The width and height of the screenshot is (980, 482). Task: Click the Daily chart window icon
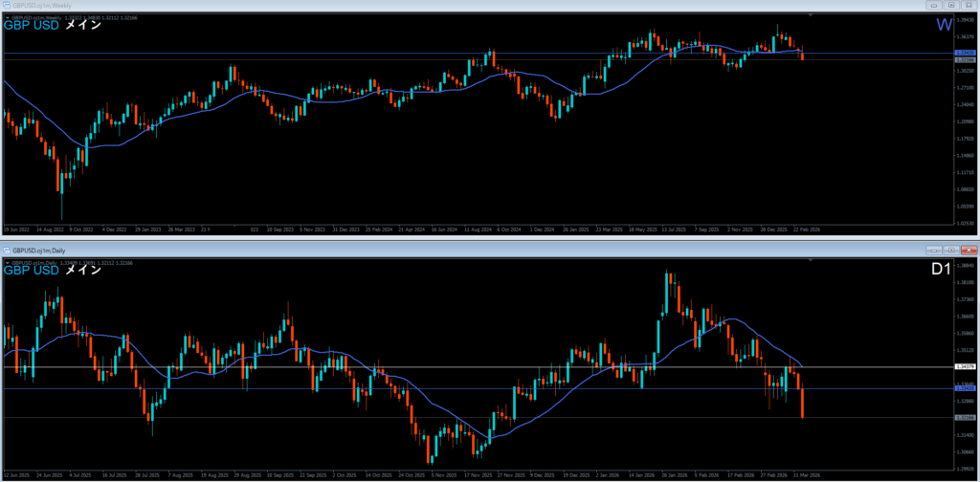(x=6, y=249)
